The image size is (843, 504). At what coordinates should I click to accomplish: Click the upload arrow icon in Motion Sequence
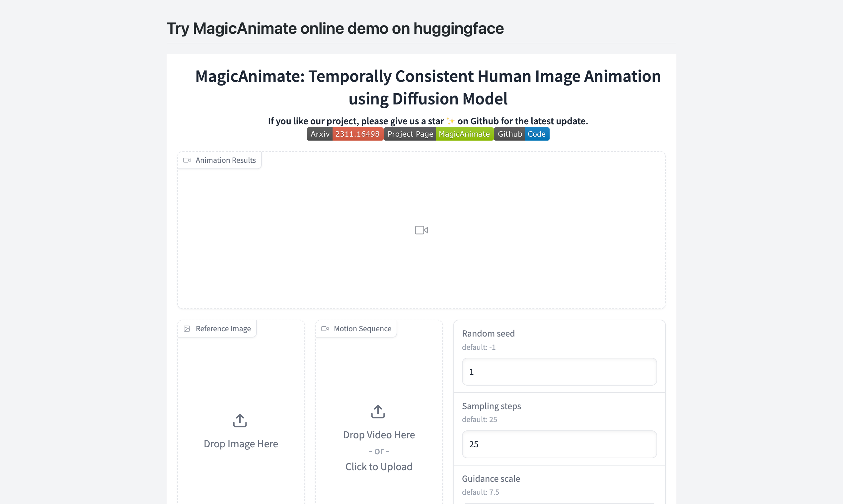[378, 411]
